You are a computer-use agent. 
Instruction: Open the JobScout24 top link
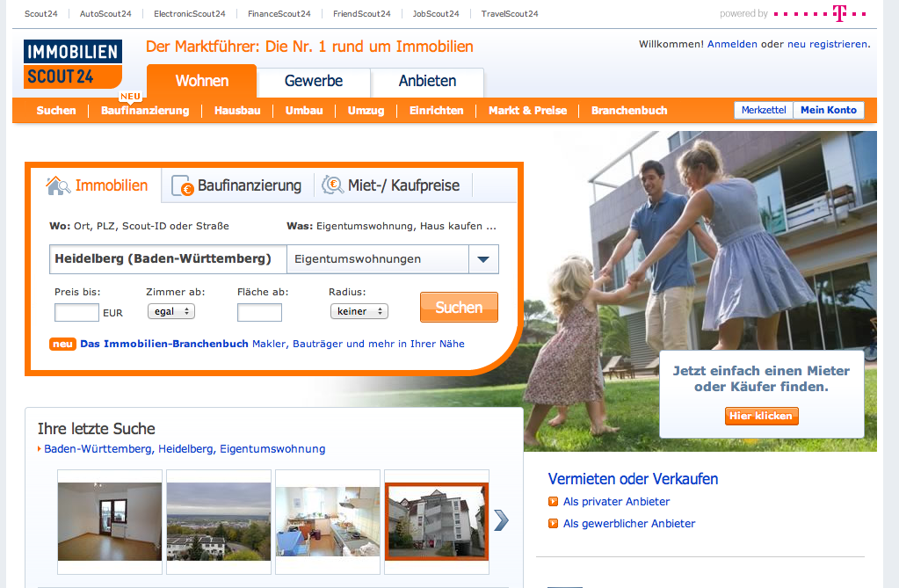[x=436, y=14]
